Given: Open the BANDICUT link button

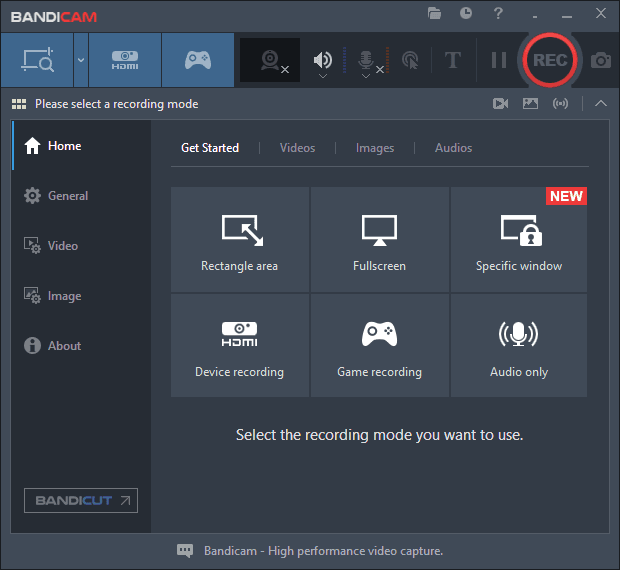Looking at the screenshot, I should point(81,500).
